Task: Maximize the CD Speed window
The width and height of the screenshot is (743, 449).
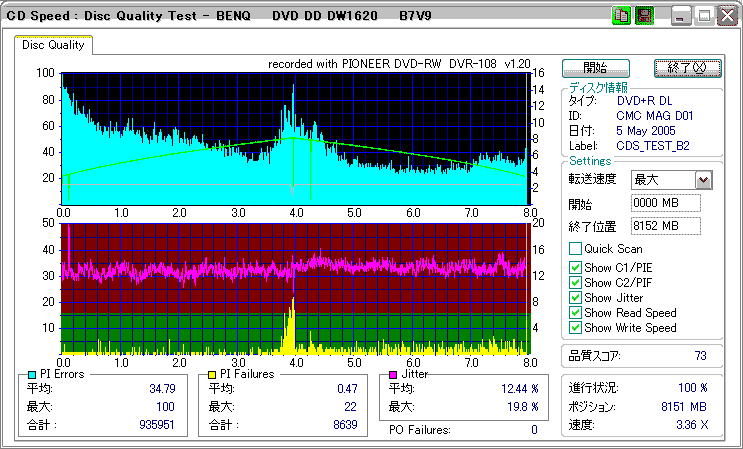Action: [x=704, y=16]
